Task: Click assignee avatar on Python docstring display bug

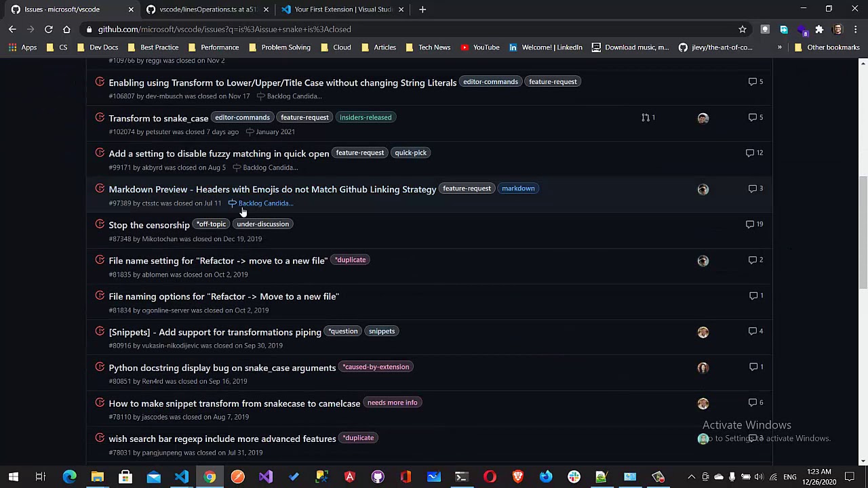Action: (703, 367)
